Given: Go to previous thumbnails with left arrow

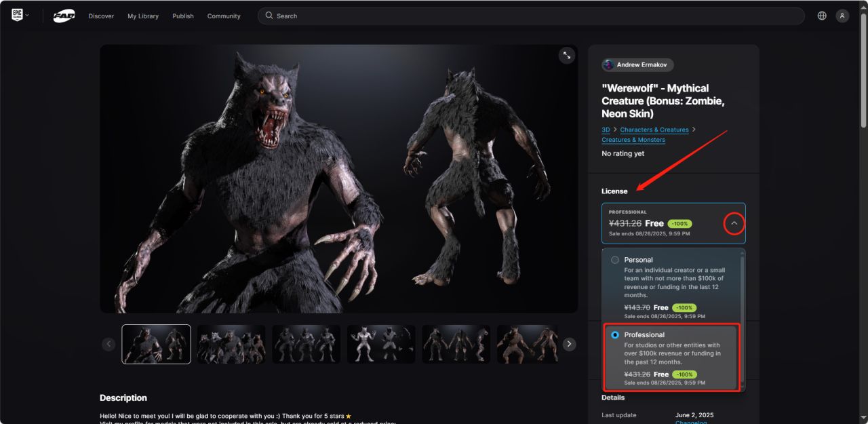Looking at the screenshot, I should coord(108,344).
